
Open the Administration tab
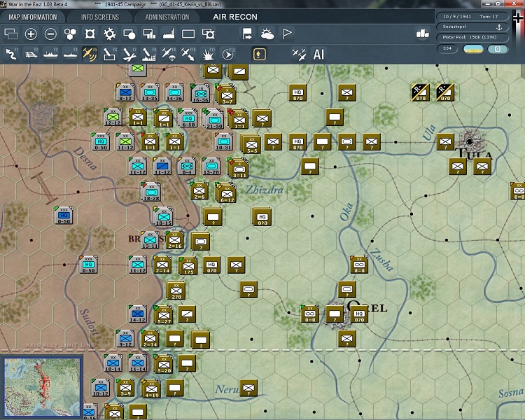click(x=167, y=17)
